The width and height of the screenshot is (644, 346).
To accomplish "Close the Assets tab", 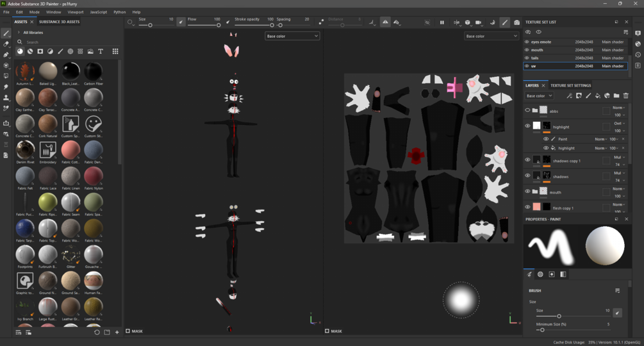I will coord(31,22).
